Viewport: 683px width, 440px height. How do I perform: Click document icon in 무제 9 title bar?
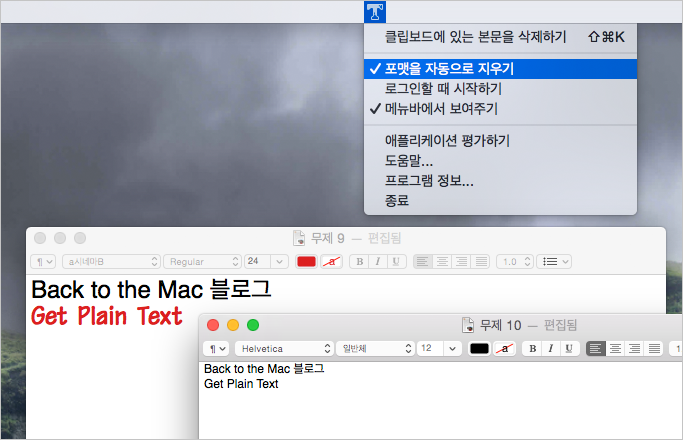(299, 238)
